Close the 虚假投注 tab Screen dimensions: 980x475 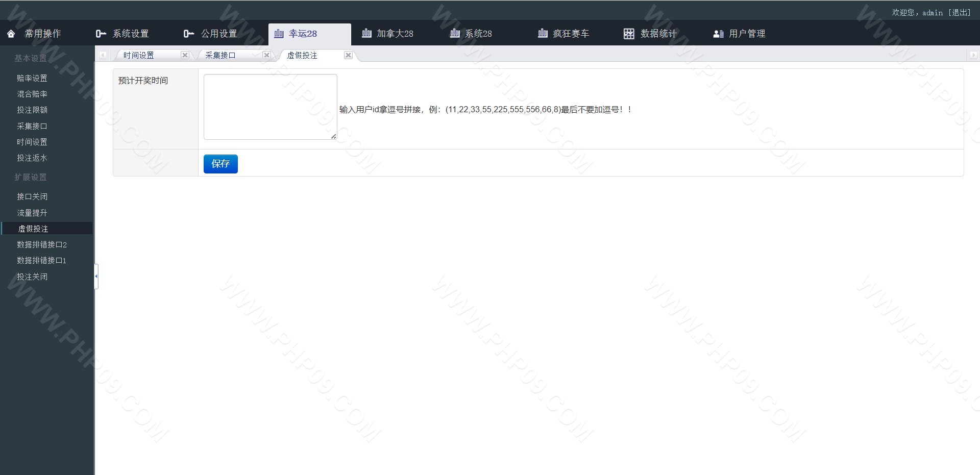[348, 55]
